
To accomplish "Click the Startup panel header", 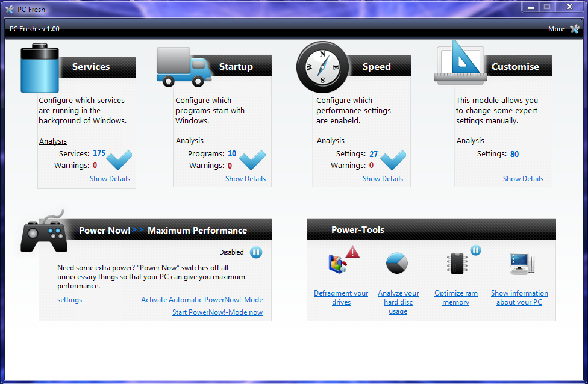I will click(x=236, y=67).
